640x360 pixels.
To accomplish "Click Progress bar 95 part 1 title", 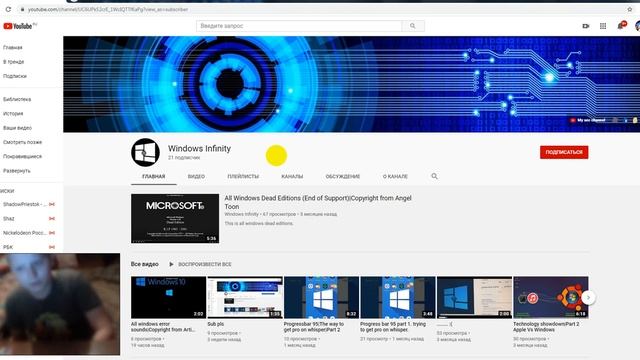I will pos(393,327).
